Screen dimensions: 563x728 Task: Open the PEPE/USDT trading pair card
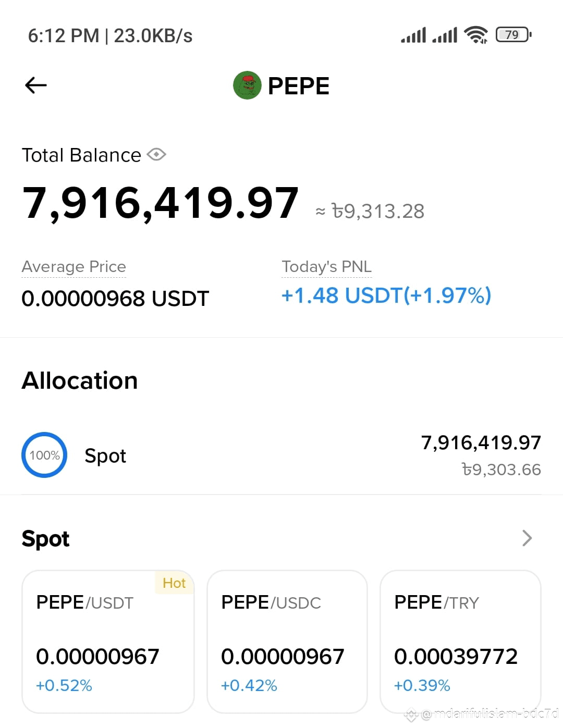click(108, 641)
